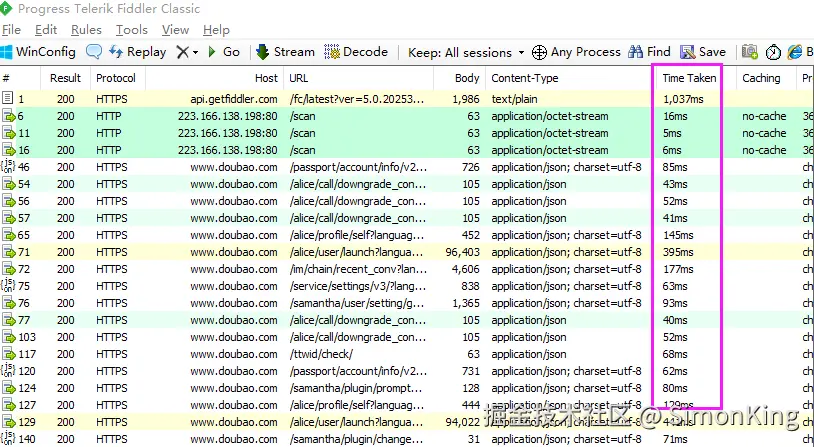
Task: Select text/plain content-type cell
Action: tap(514, 99)
